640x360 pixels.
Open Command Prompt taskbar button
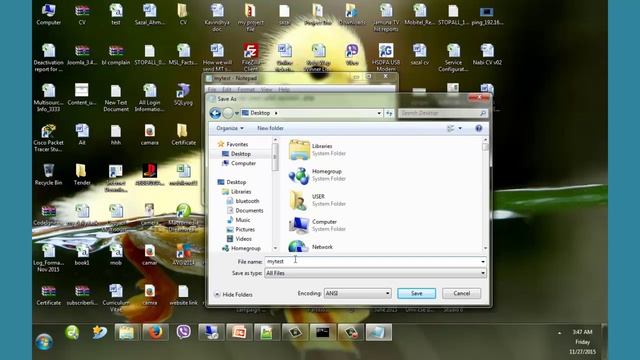pos(322,332)
